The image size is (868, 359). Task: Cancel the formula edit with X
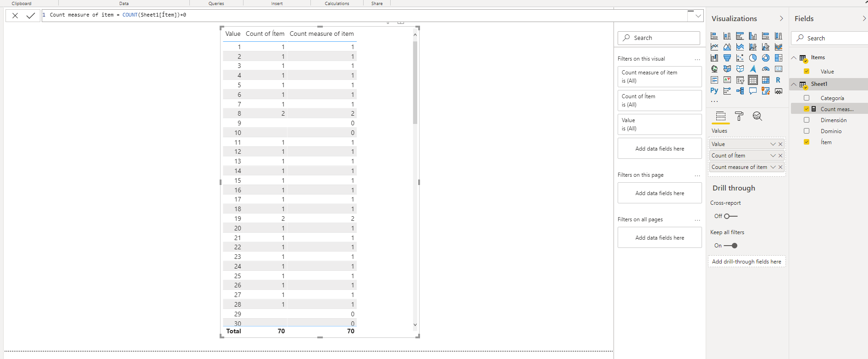(x=15, y=16)
